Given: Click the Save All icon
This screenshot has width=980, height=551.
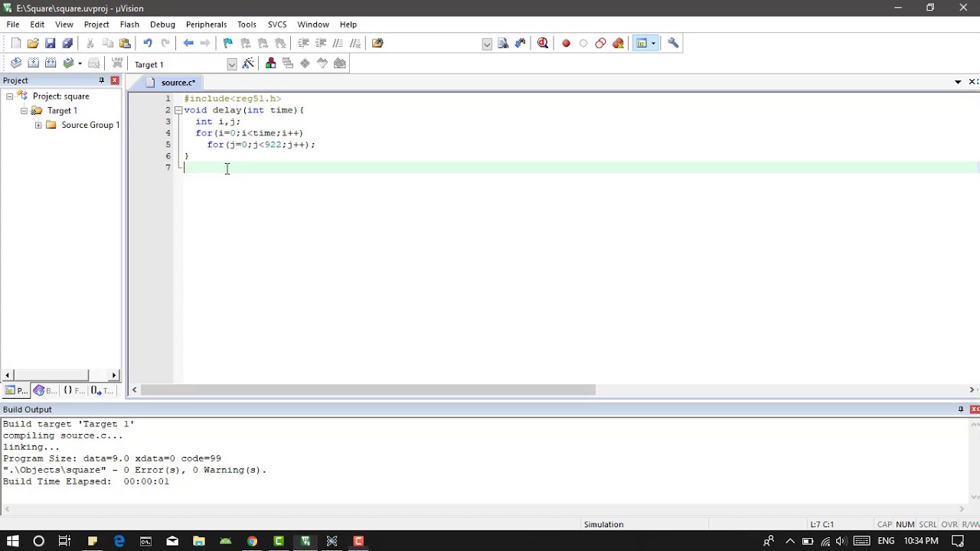Looking at the screenshot, I should point(67,44).
